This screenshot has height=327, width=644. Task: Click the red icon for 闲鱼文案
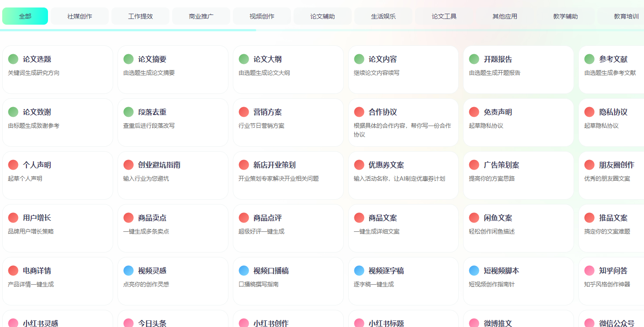[x=474, y=218]
